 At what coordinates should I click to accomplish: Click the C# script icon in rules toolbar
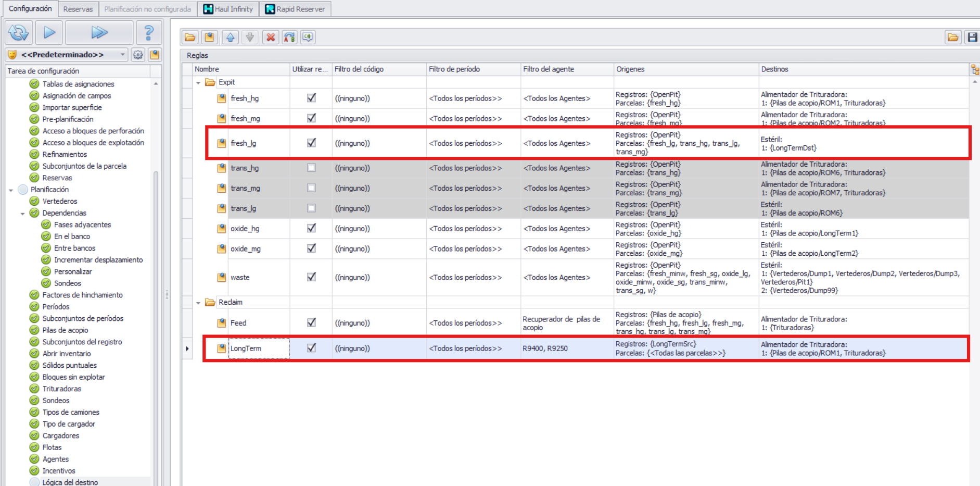click(307, 37)
